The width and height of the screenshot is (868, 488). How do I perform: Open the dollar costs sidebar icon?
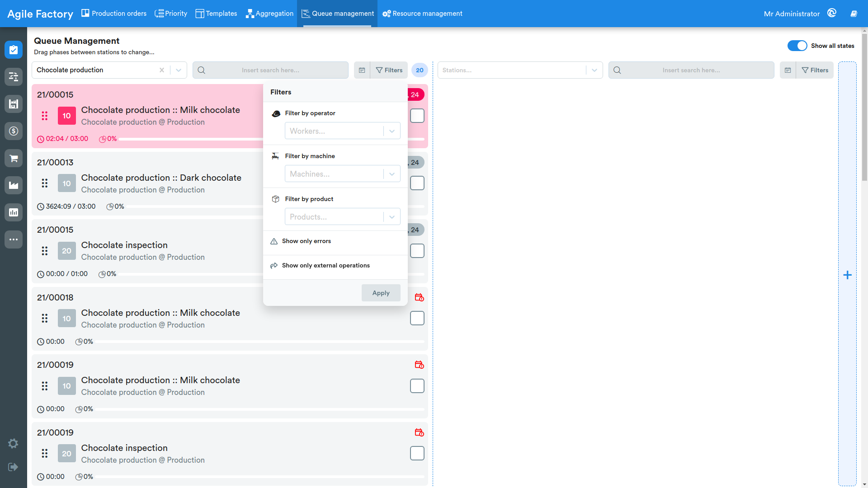click(14, 131)
